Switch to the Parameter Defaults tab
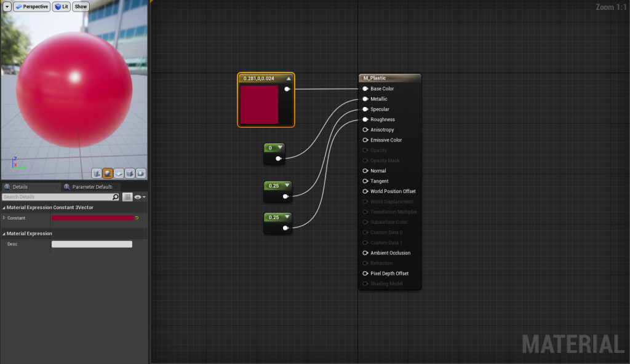 click(x=91, y=187)
